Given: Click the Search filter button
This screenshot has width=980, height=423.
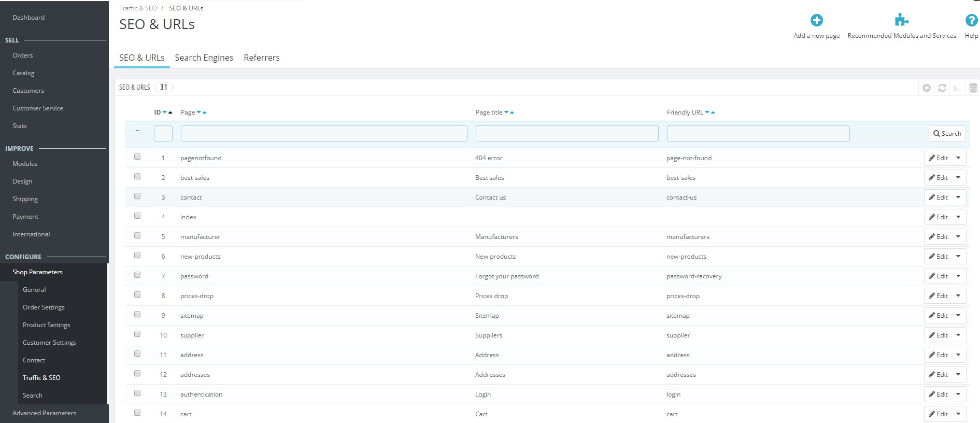Looking at the screenshot, I should coord(947,134).
